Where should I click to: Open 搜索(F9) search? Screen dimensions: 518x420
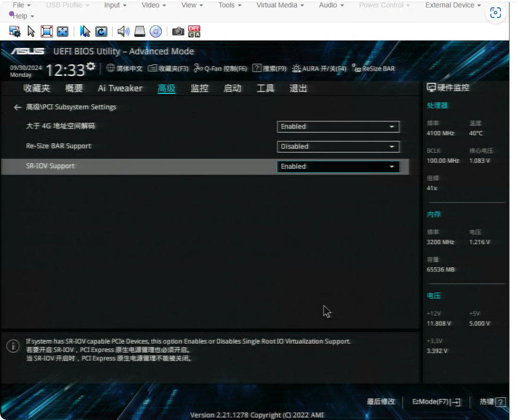[x=270, y=69]
